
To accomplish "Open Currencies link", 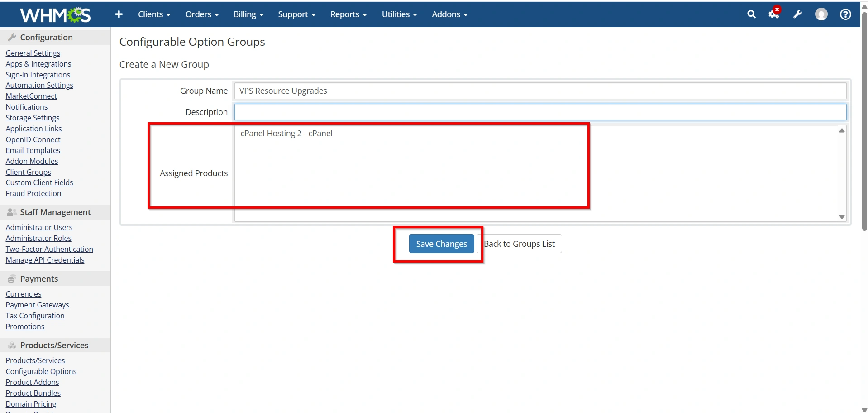I will pyautogui.click(x=23, y=294).
